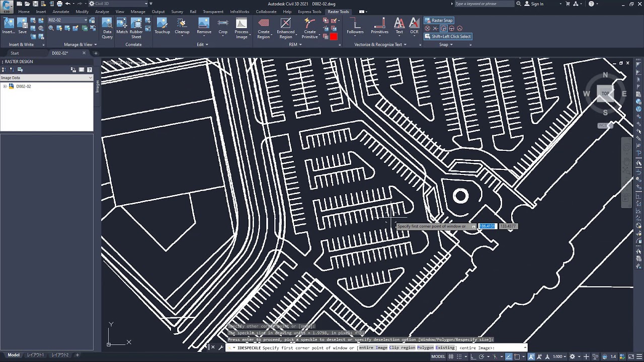
Task: Switch to the Start document tab
Action: (15, 53)
